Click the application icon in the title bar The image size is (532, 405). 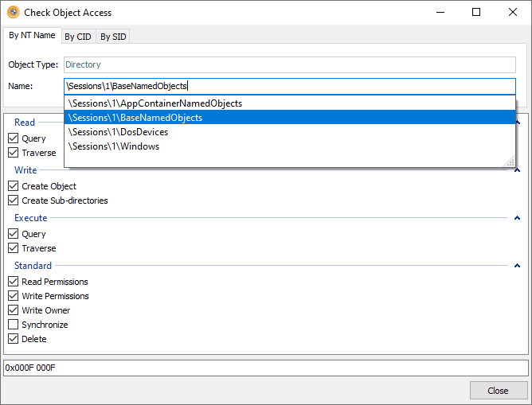coord(14,13)
